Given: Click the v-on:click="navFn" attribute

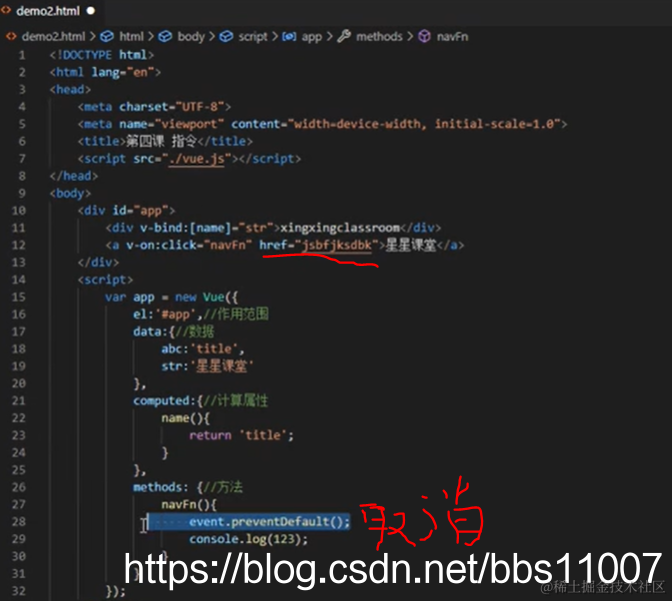Looking at the screenshot, I should (x=189, y=245).
